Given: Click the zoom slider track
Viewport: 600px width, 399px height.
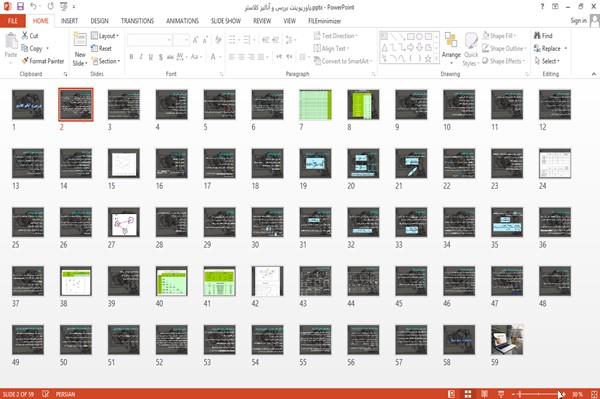Looking at the screenshot, I should [x=539, y=394].
